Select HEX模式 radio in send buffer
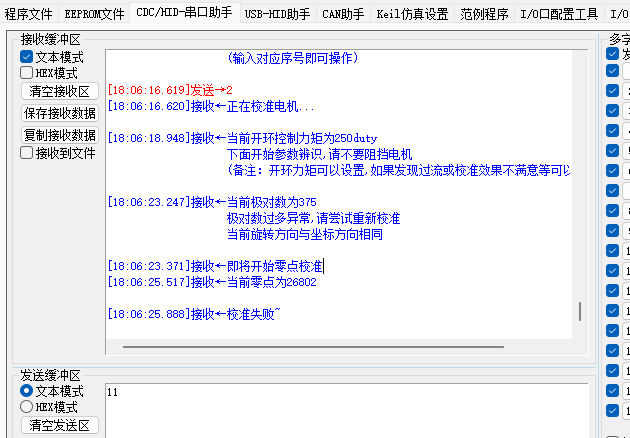 27,407
